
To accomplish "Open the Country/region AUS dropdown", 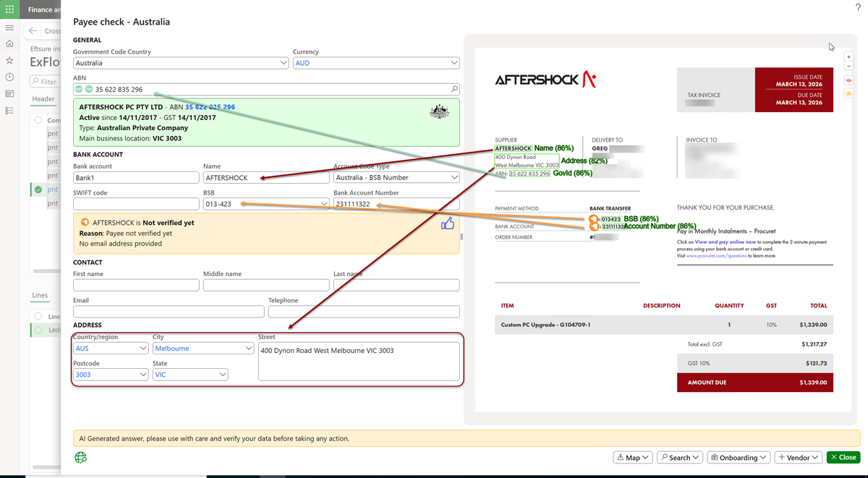I will pyautogui.click(x=142, y=348).
